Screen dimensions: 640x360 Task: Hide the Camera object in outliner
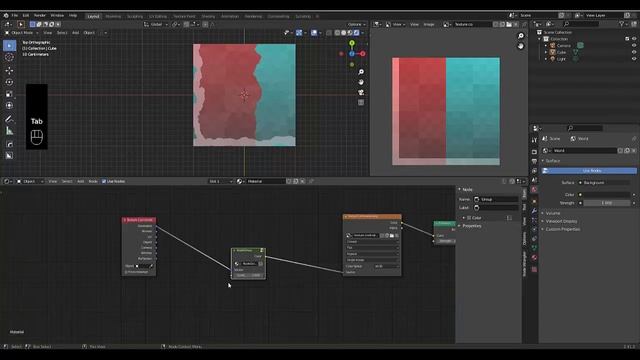(634, 45)
